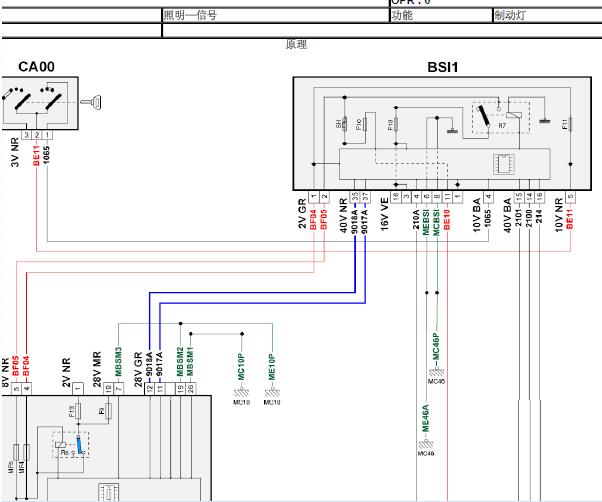Select fuse F19 inside the BSI1 box

396,124
